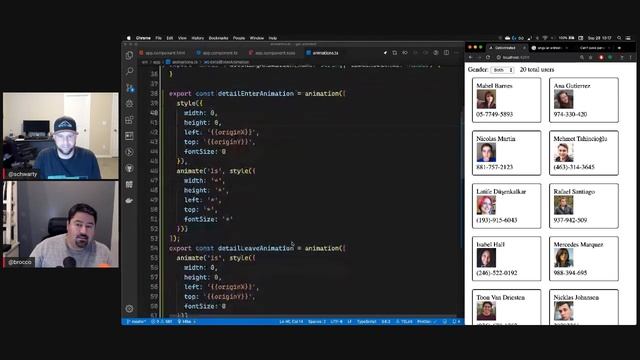Viewport: 640px width, 360px height.
Task: Click the Spaces indentation setting in status bar
Action: click(x=317, y=322)
